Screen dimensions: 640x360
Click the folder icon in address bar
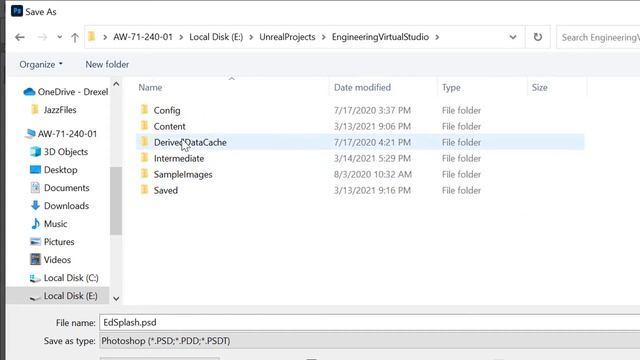coord(92,37)
